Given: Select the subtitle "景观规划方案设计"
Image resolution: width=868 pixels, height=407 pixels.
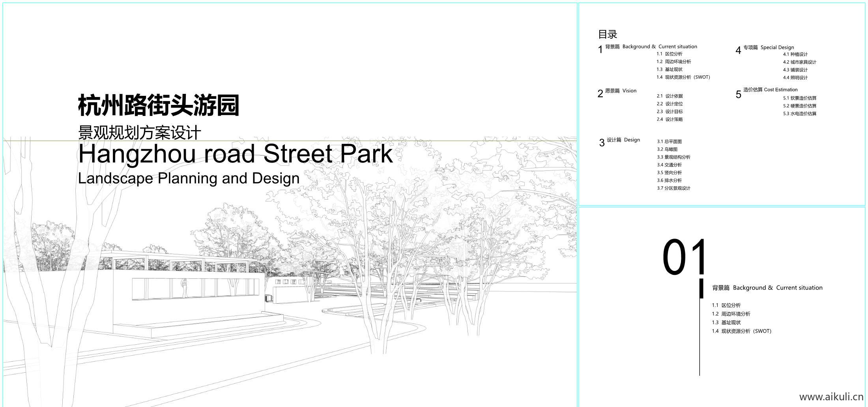Looking at the screenshot, I should (140, 133).
